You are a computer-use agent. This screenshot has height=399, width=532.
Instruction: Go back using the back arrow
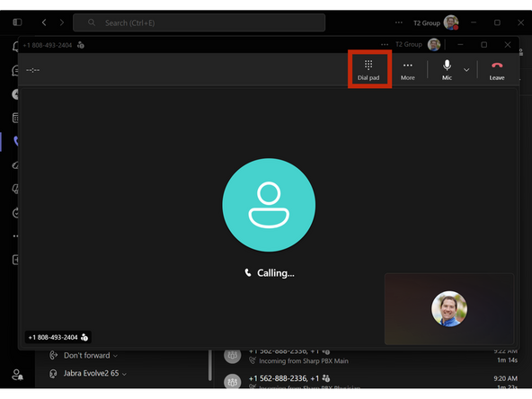[x=44, y=22]
